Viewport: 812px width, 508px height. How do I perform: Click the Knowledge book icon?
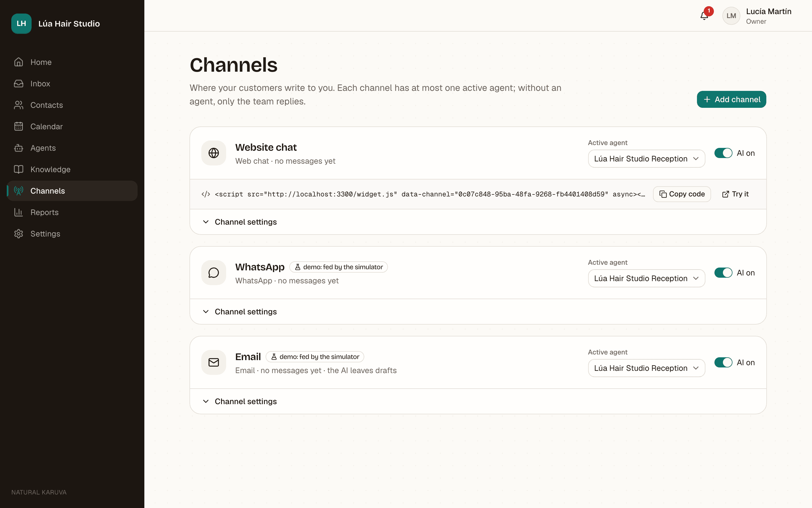[18, 169]
